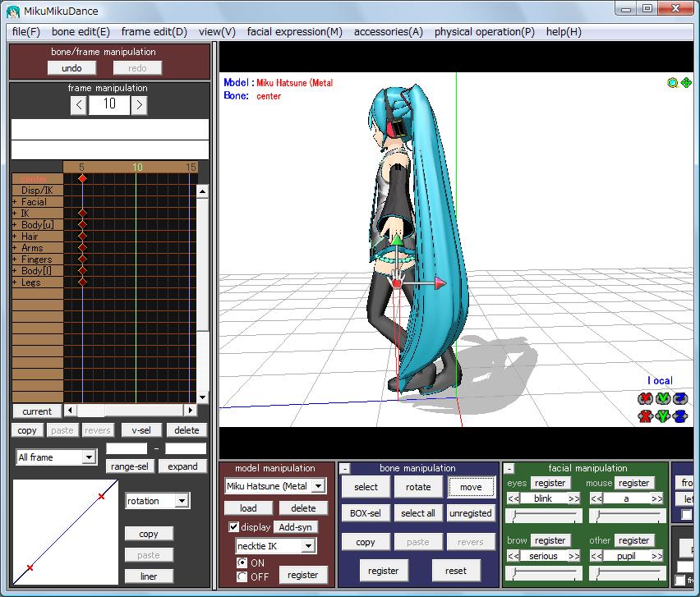The width and height of the screenshot is (700, 597).
Task: Select previous eyes expression before blink
Action: coord(513,498)
